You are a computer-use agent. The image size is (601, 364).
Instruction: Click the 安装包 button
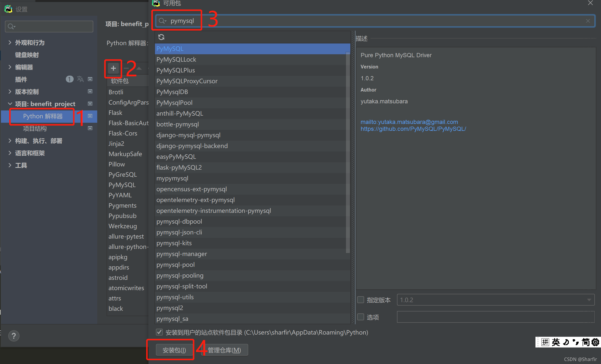(174, 350)
